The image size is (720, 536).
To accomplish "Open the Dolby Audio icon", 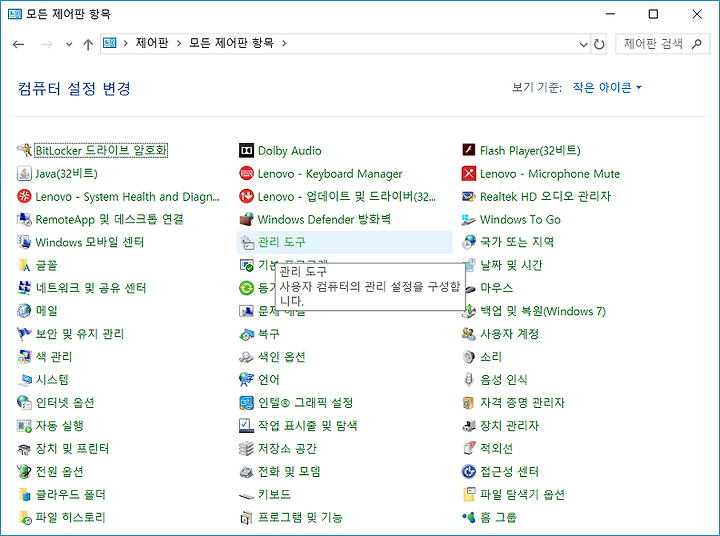I will pyautogui.click(x=246, y=150).
